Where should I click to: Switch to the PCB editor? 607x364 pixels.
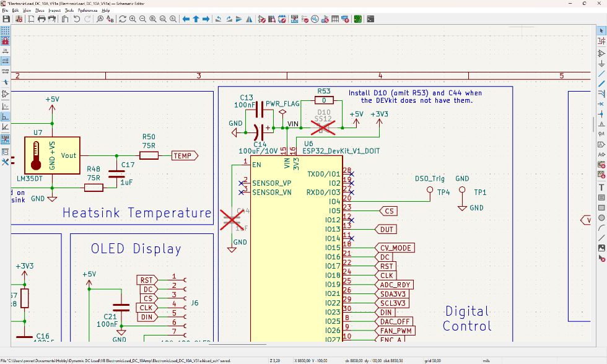coord(358,19)
